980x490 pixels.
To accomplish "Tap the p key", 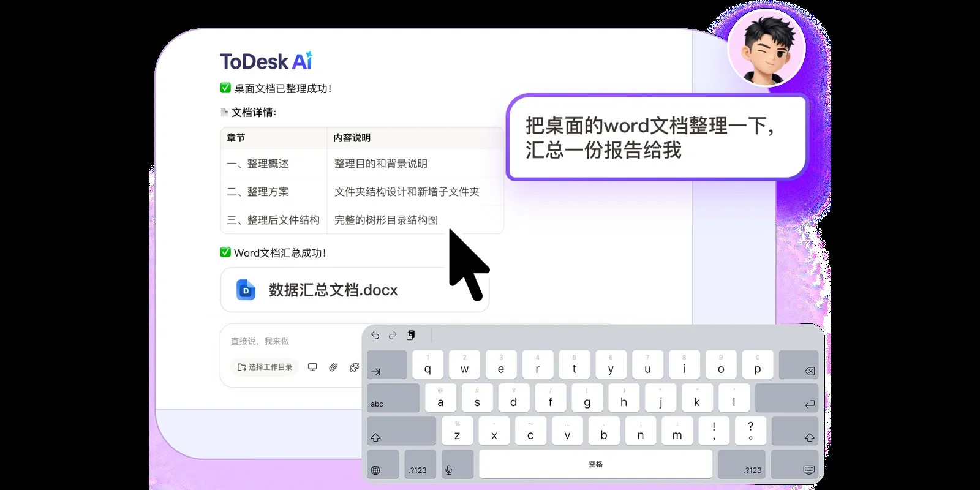I will tap(758, 365).
